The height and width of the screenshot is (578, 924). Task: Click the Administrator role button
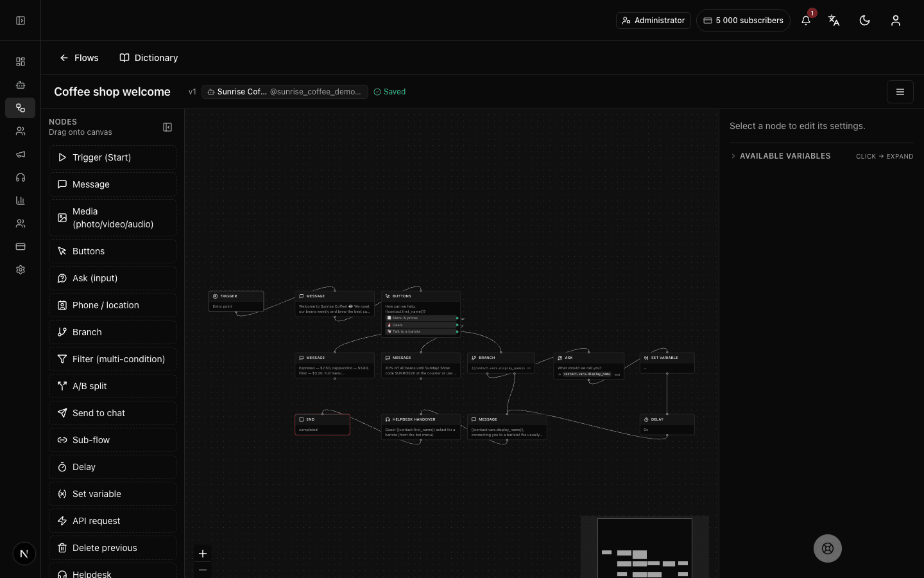[x=653, y=21]
